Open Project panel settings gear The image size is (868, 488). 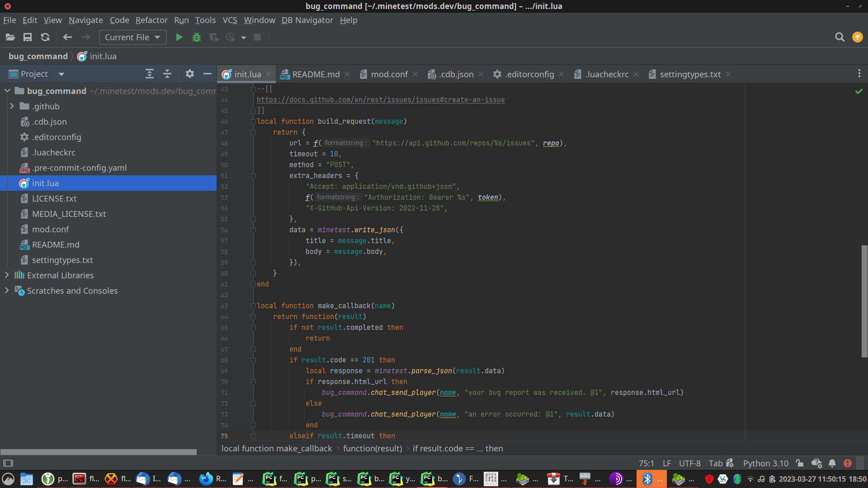(x=190, y=74)
